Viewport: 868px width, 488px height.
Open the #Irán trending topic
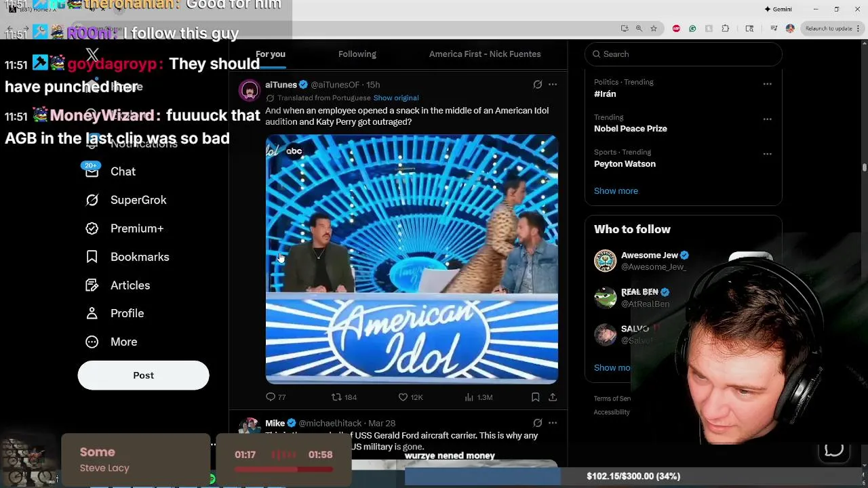pos(605,94)
